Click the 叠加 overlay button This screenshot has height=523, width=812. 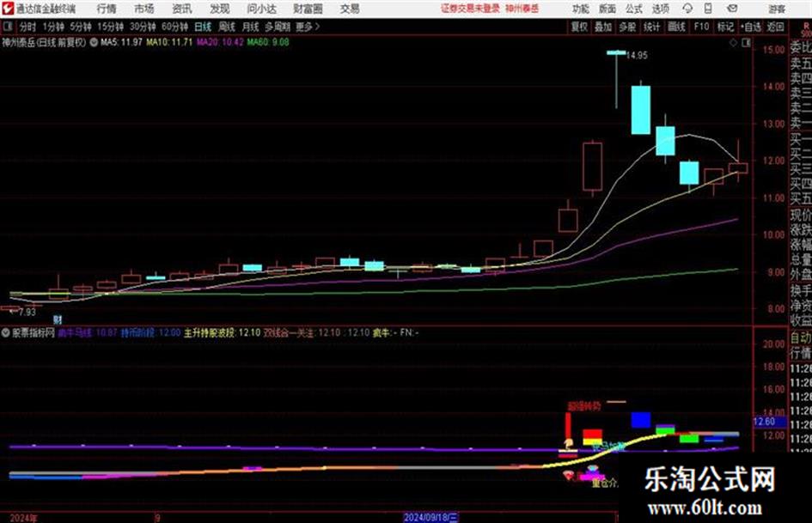click(603, 27)
